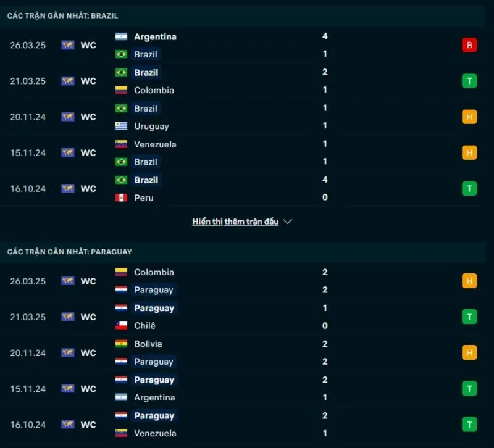494x448 pixels.
Task: Expand more matches with the chevron arrow
Action: click(287, 222)
